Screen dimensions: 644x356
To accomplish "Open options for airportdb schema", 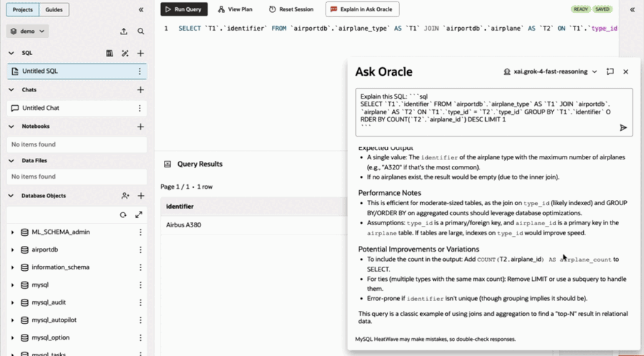I will pyautogui.click(x=140, y=249).
